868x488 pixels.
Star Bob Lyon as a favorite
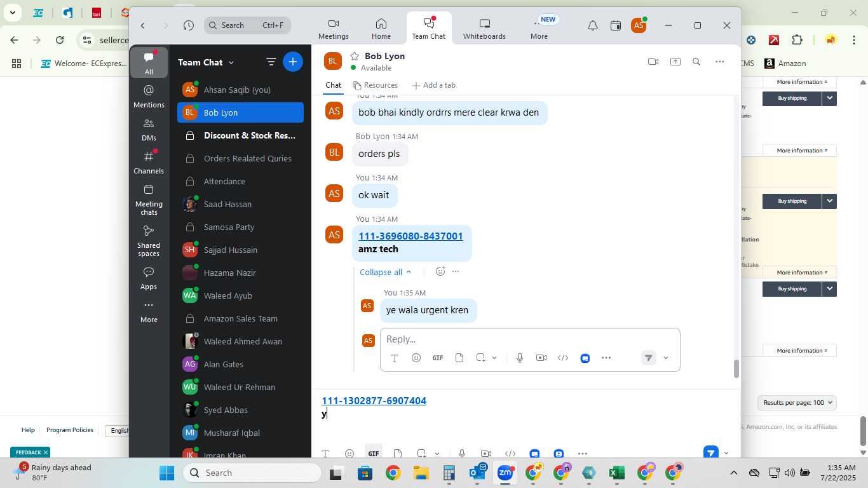[355, 56]
